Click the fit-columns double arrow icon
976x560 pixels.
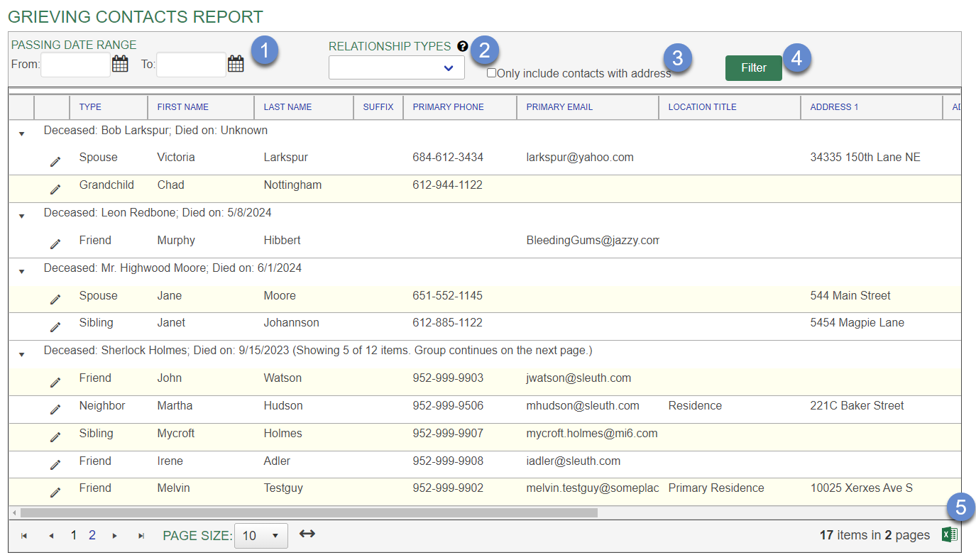(307, 534)
